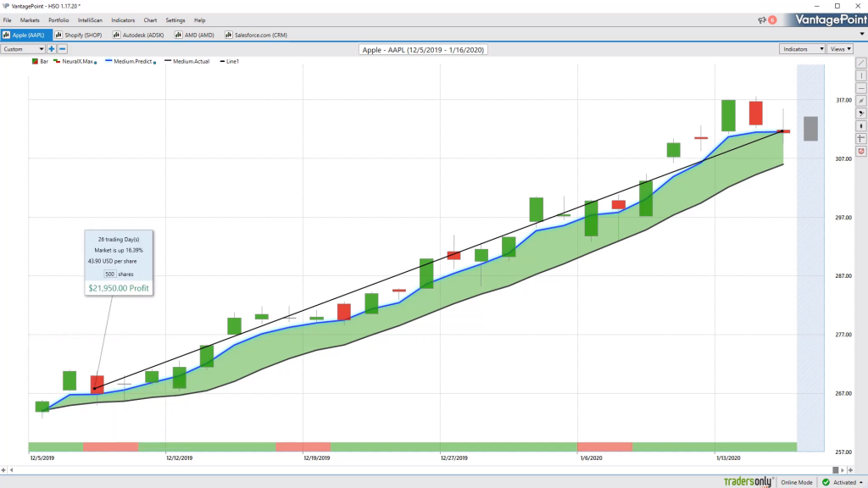Click the Online Mode status label

797,482
